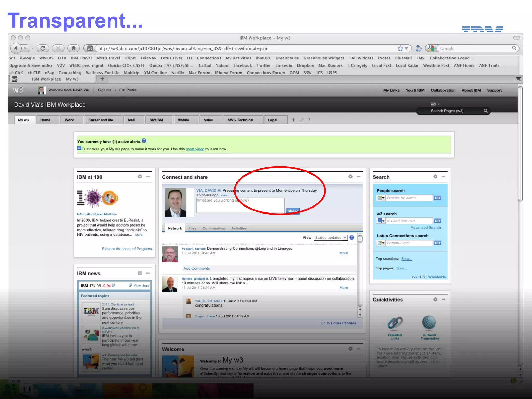
Task: Click the bookmark star in address bar
Action: 400,48
